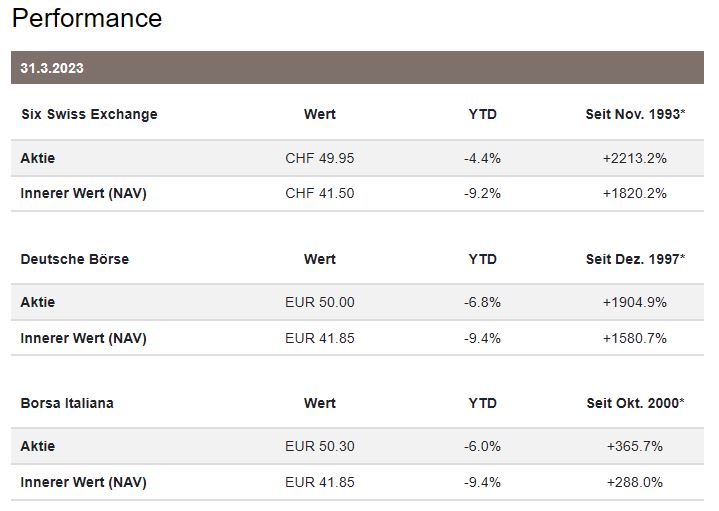Click the -4.4% YTD value
The height and width of the screenshot is (511, 719).
[482, 158]
